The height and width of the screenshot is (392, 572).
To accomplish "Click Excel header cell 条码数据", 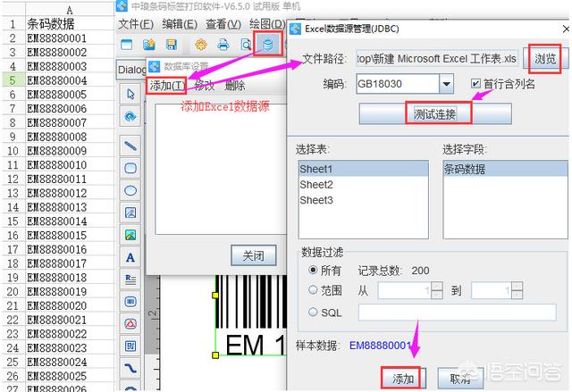I will [x=70, y=24].
